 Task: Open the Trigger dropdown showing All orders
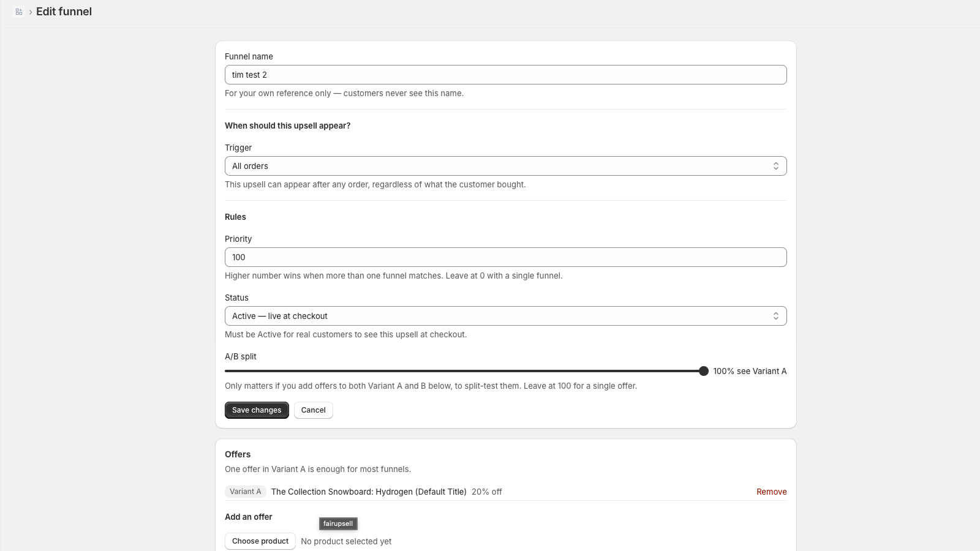505,166
